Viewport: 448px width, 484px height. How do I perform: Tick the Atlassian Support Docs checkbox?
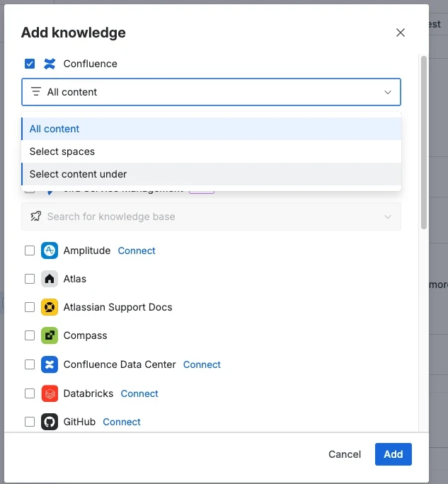click(30, 307)
